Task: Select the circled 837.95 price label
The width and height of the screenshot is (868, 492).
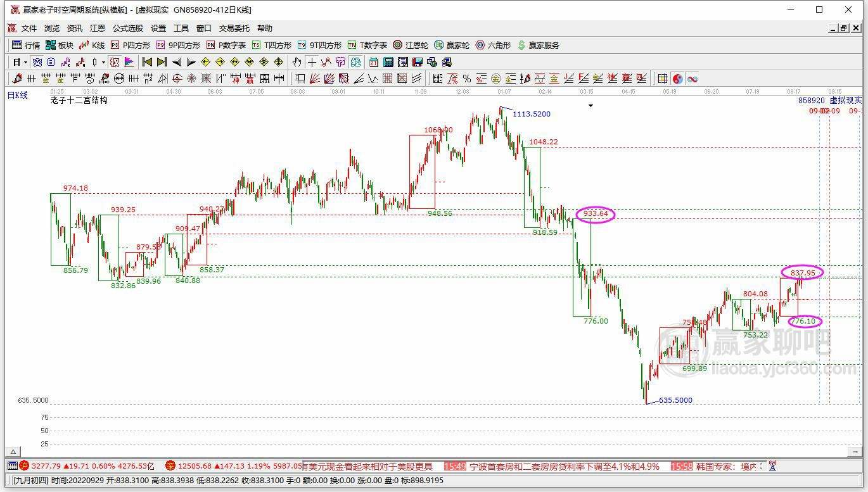Action: (802, 273)
